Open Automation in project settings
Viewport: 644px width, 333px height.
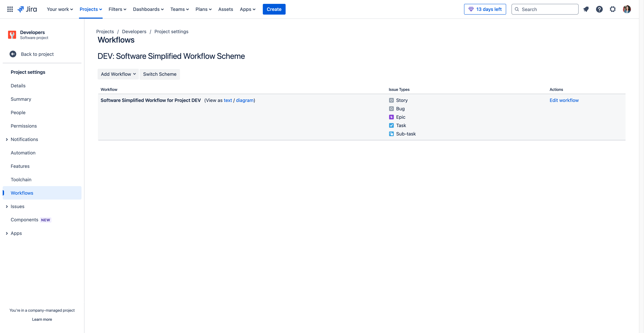click(x=23, y=153)
